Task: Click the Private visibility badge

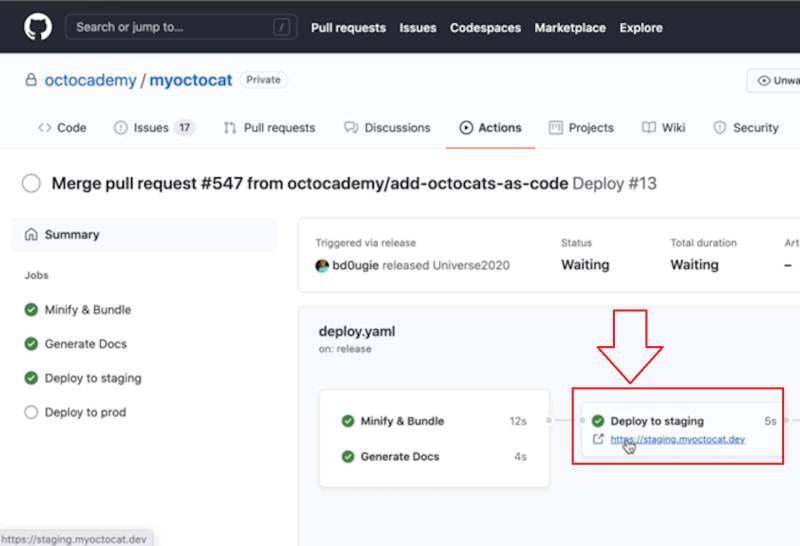Action: pos(263,80)
